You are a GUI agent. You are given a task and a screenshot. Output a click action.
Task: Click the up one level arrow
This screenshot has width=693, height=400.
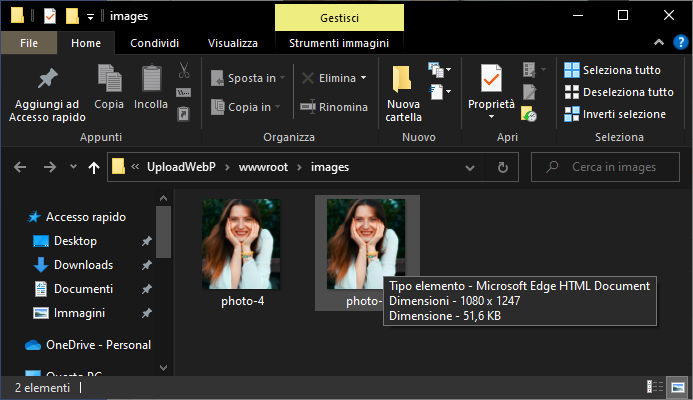pyautogui.click(x=93, y=167)
